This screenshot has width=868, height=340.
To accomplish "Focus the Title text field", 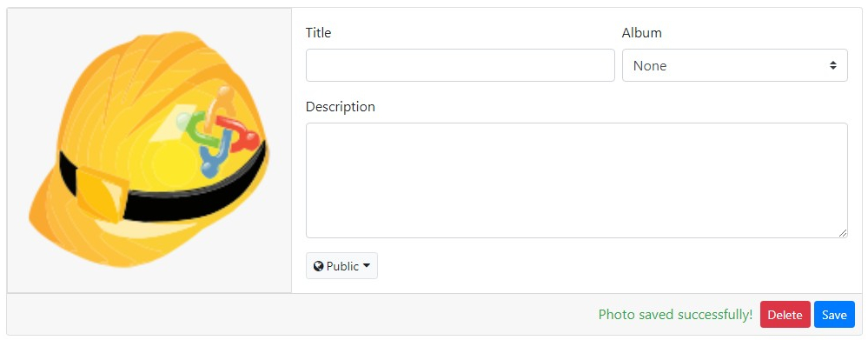I will 460,65.
